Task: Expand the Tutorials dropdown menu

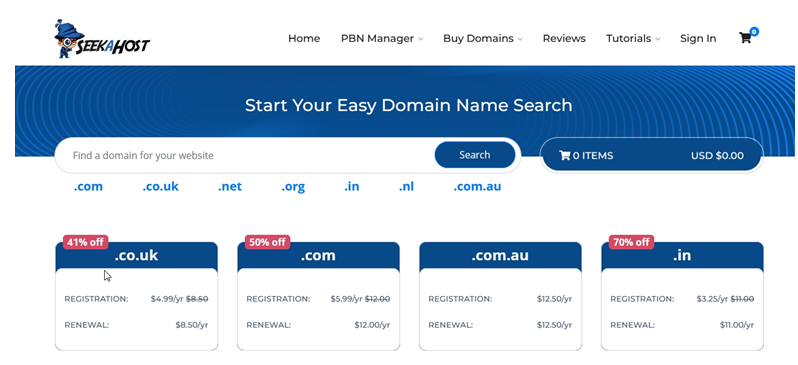Action: click(x=633, y=39)
